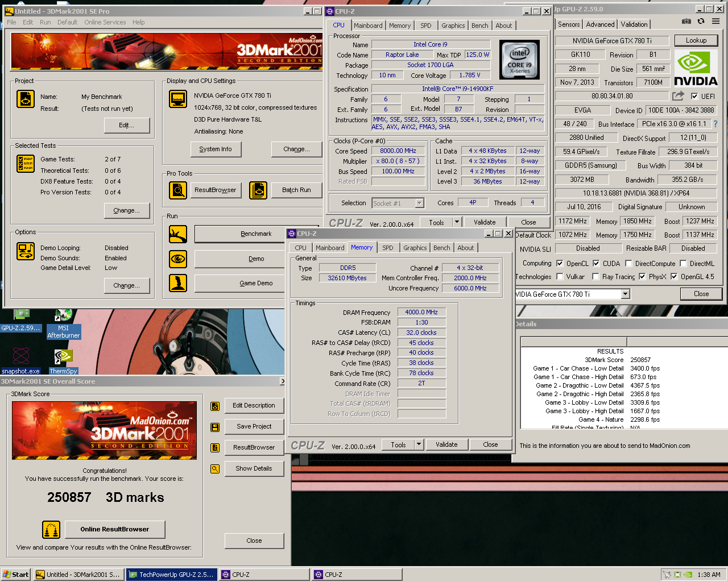Click the GPU-Z refresh arrows icon
Image resolution: width=728 pixels, height=582 pixels.
[x=701, y=21]
